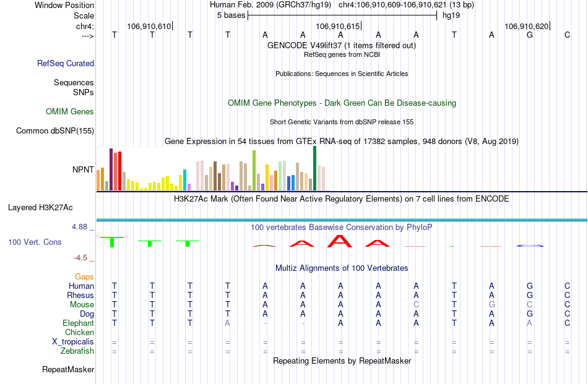Click the tall lime-green GTEx expression bar
Image resolution: width=588 pixels, height=384 pixels.
(254, 171)
